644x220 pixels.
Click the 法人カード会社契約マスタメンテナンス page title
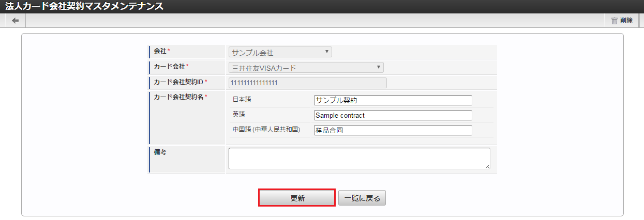(84, 7)
